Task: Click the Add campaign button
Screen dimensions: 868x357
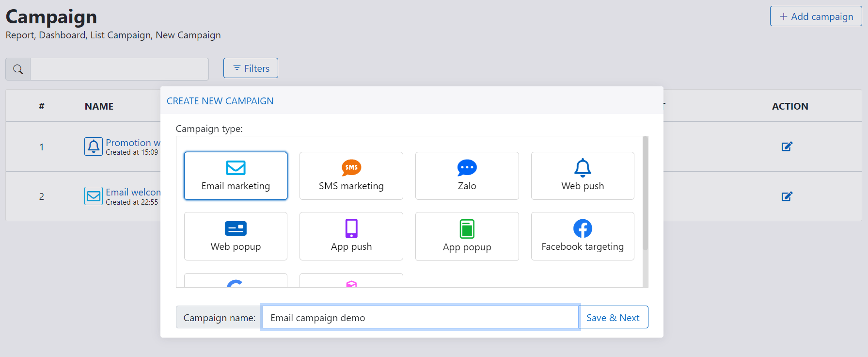Action: 816,16
